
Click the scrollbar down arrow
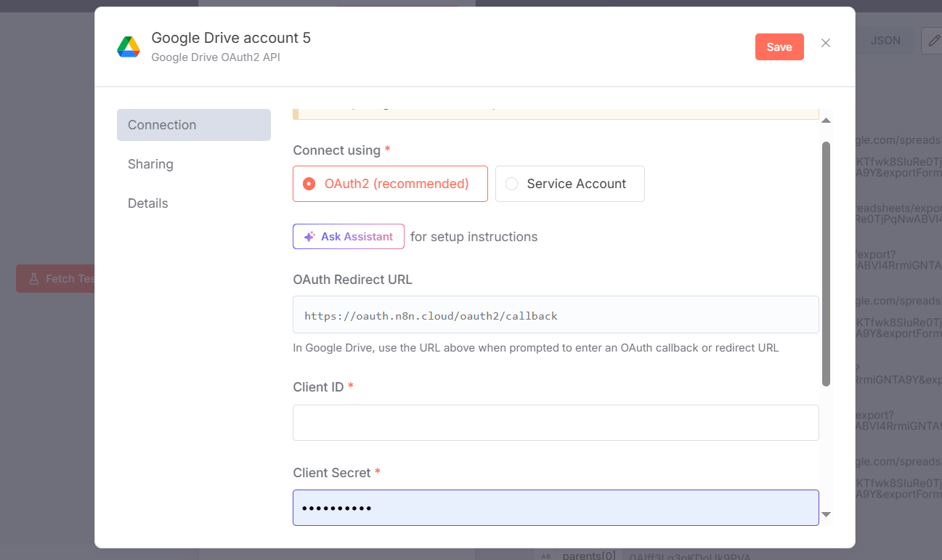click(x=826, y=514)
